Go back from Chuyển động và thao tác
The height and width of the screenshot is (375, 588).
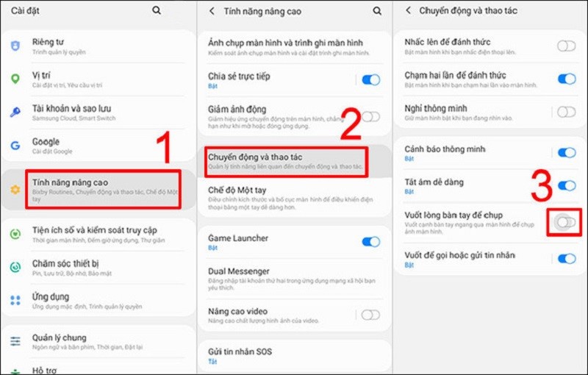coord(409,10)
